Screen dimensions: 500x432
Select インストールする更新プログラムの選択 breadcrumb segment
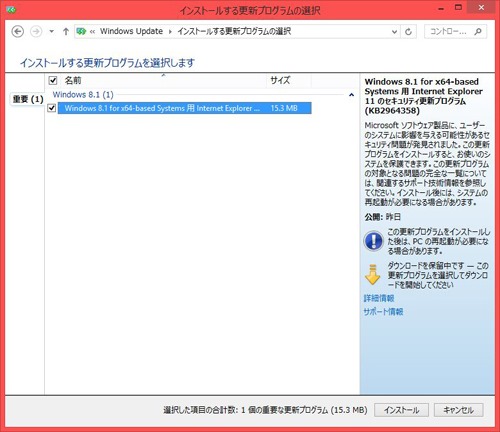point(234,31)
